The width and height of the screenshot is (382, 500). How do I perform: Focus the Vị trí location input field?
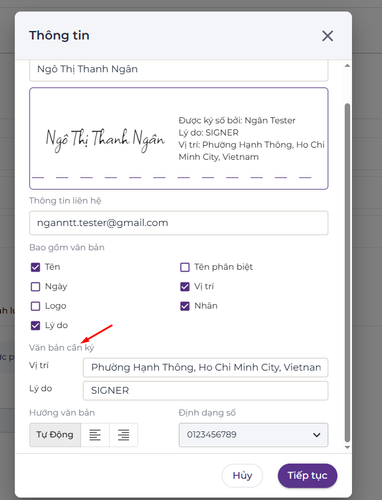pyautogui.click(x=206, y=367)
